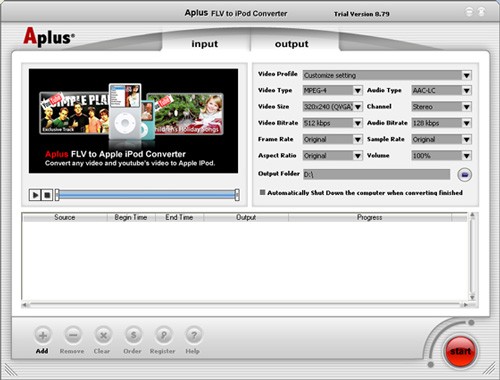The height and width of the screenshot is (380, 500).
Task: Click Progress column header
Action: coord(370,217)
